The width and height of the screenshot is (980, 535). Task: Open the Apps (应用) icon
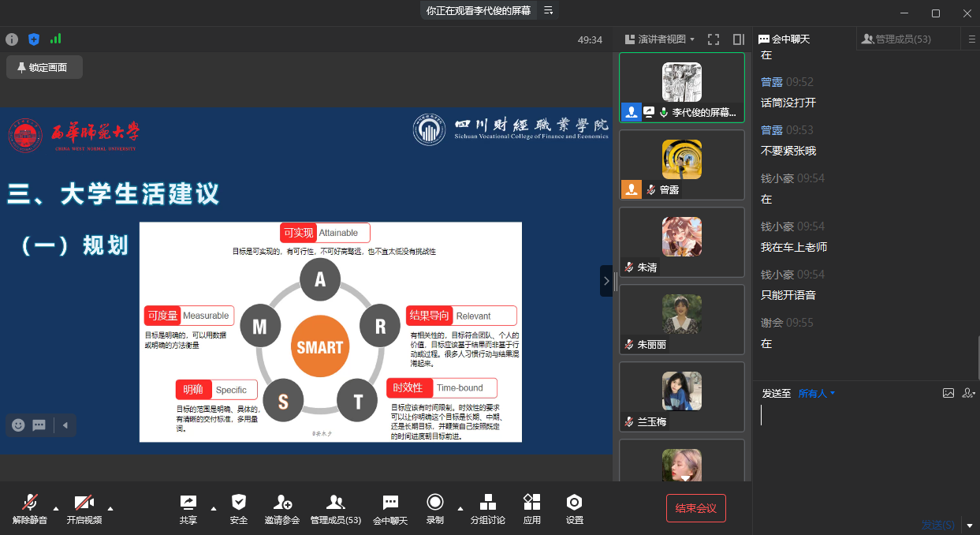(532, 509)
